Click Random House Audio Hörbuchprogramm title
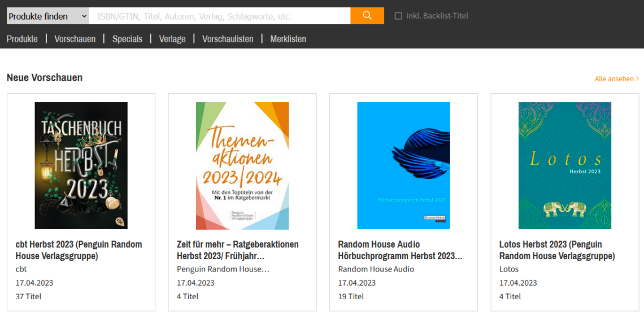644x315 pixels. [x=400, y=250]
